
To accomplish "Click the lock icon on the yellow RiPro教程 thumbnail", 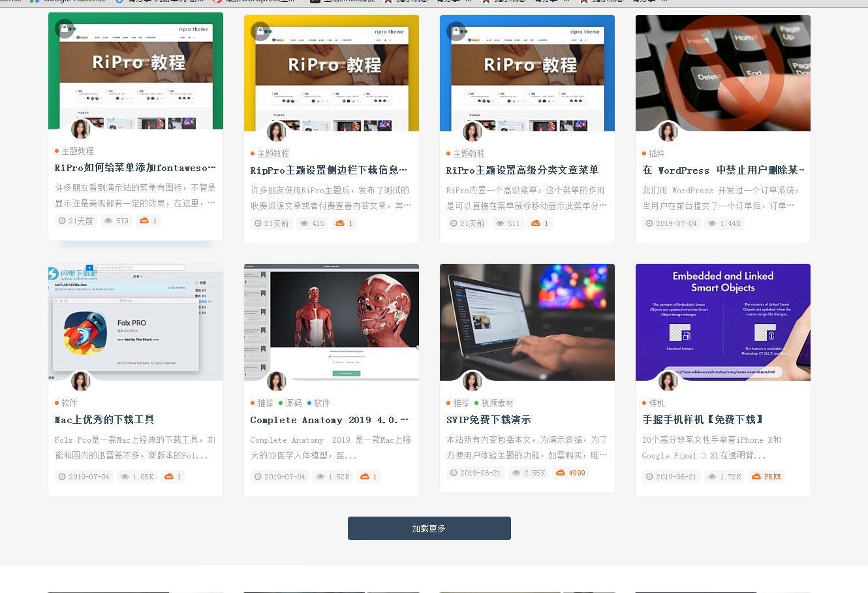I will [260, 31].
